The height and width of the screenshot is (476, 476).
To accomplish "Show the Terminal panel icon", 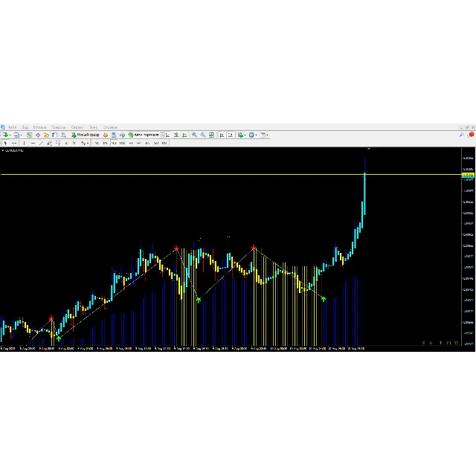I will coord(54,135).
